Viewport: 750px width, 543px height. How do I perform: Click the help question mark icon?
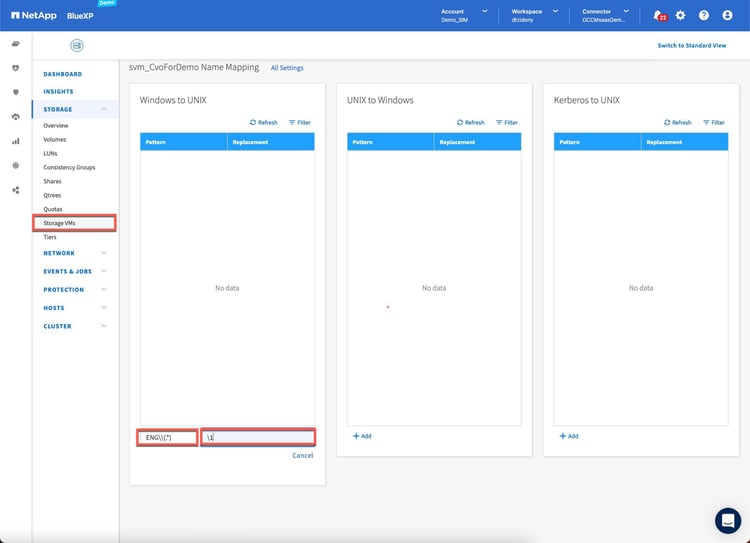pyautogui.click(x=703, y=15)
